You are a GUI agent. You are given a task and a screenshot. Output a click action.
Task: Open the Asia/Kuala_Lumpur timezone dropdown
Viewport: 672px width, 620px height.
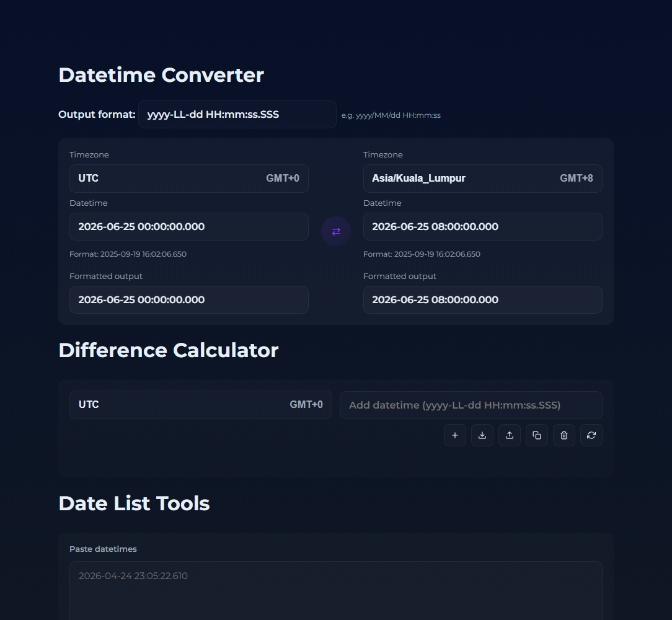[482, 179]
